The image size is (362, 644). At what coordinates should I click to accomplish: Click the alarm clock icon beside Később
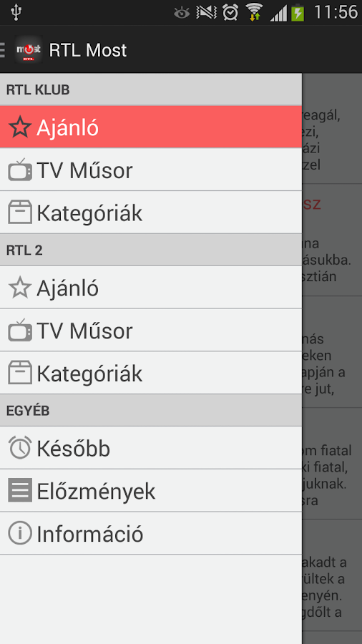click(x=20, y=448)
